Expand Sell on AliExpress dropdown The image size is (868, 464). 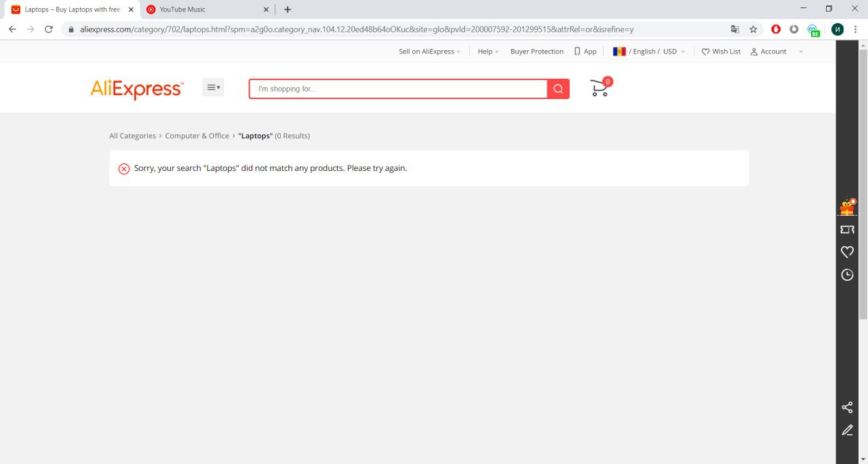pos(429,52)
